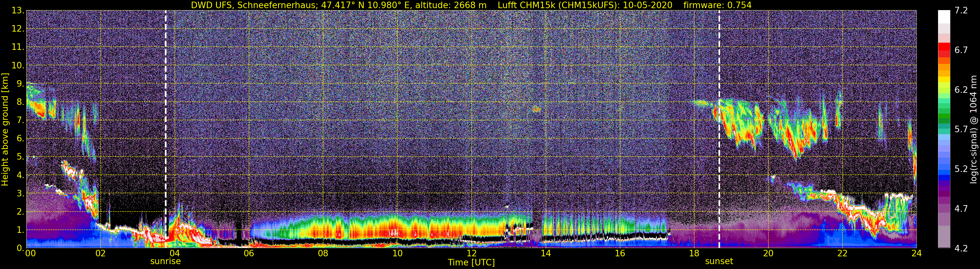Image resolution: width=980 pixels, height=269 pixels.
Task: Pick the red colorbar segment beside 6.7
Action: (944, 47)
